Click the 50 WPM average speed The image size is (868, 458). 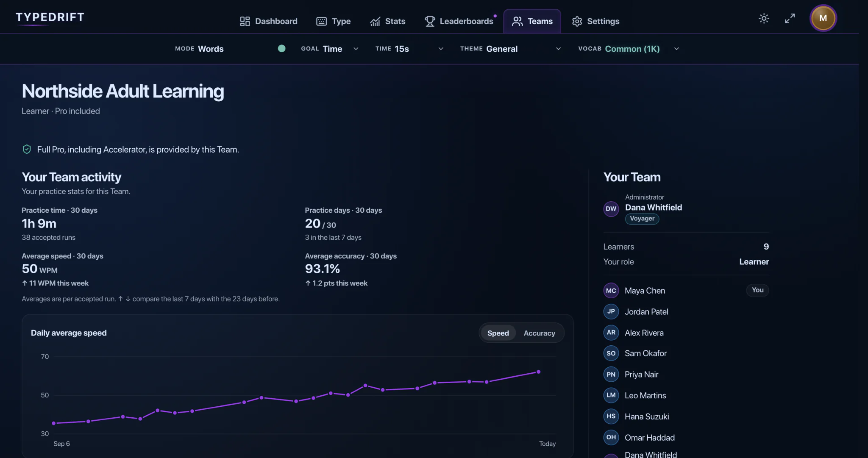39,269
